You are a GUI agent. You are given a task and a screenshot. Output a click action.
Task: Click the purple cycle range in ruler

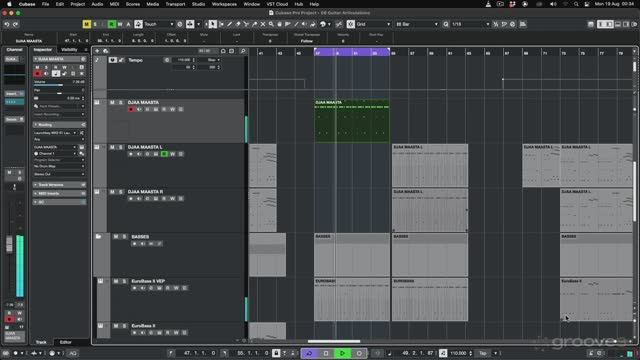pos(351,52)
